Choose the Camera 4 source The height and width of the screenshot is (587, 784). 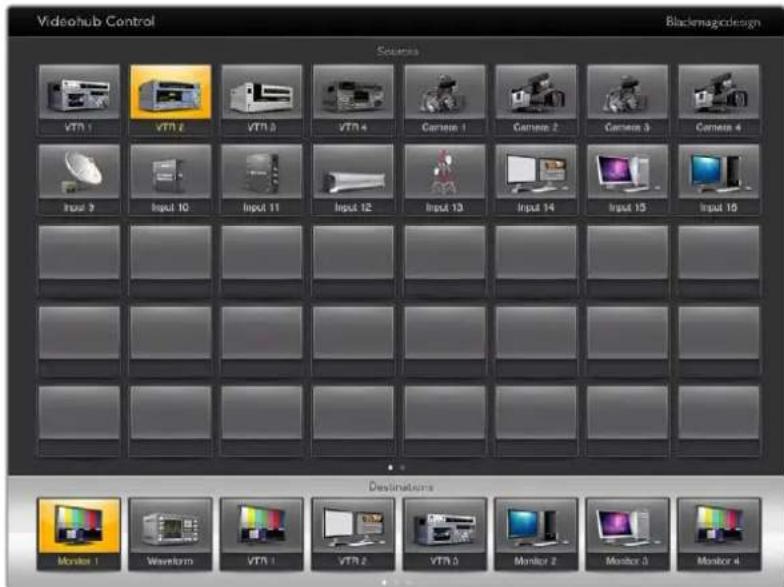point(718,100)
